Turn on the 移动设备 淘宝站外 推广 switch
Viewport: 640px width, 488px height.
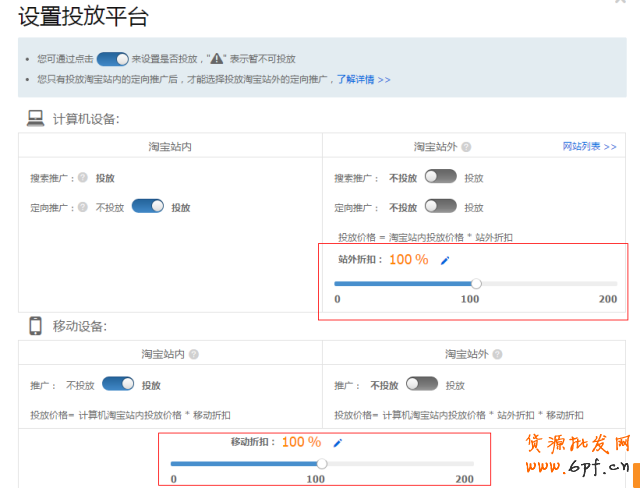(421, 384)
